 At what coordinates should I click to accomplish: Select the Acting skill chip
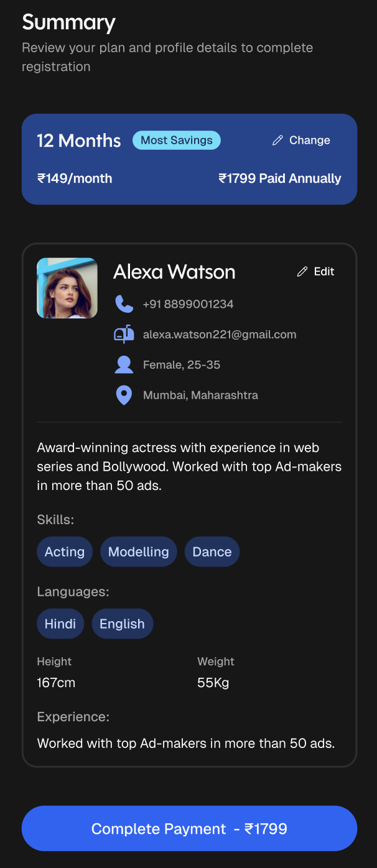tap(65, 552)
